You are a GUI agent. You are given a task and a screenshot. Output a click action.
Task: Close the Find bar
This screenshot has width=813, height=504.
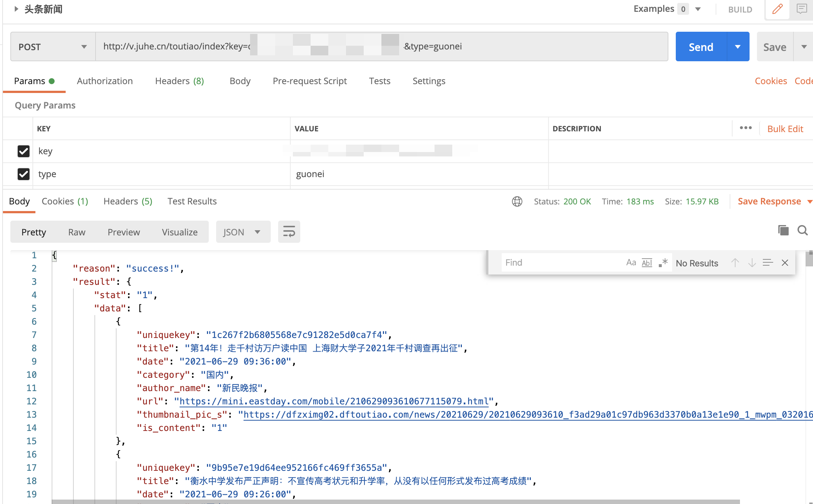[785, 263]
